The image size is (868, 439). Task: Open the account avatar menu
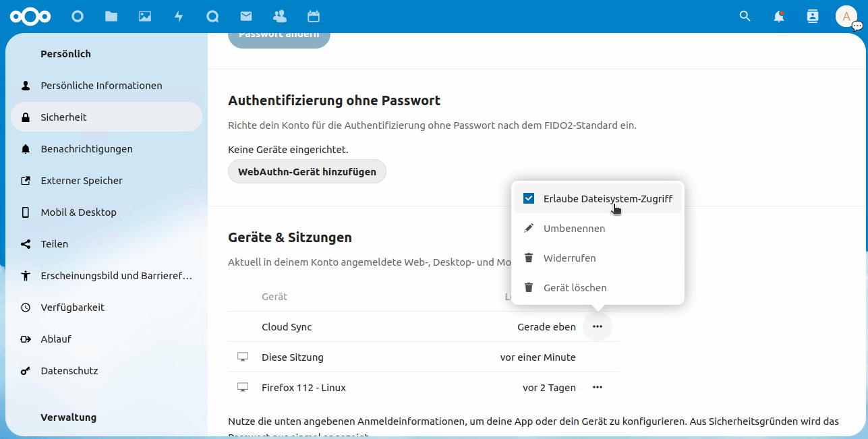846,16
